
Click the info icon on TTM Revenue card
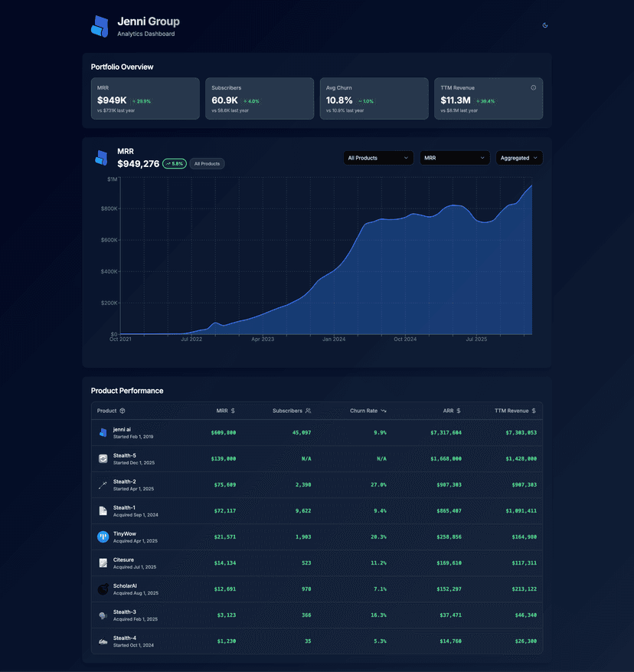(x=534, y=87)
